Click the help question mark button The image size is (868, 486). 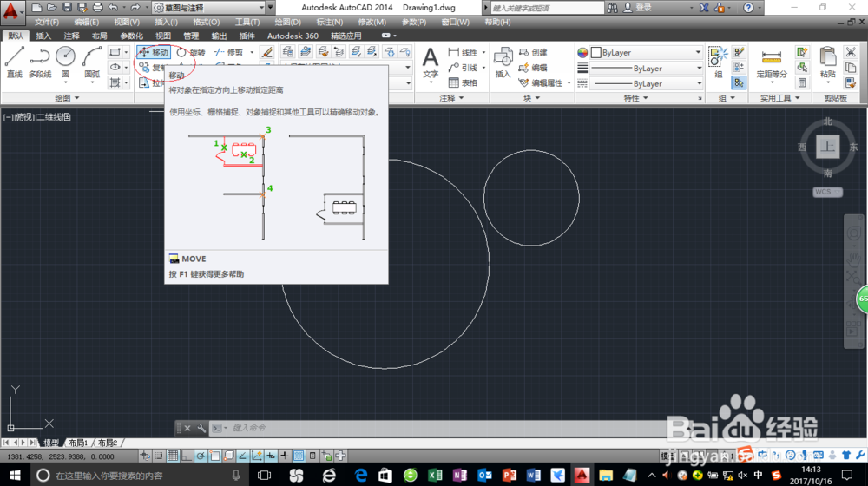tap(748, 8)
